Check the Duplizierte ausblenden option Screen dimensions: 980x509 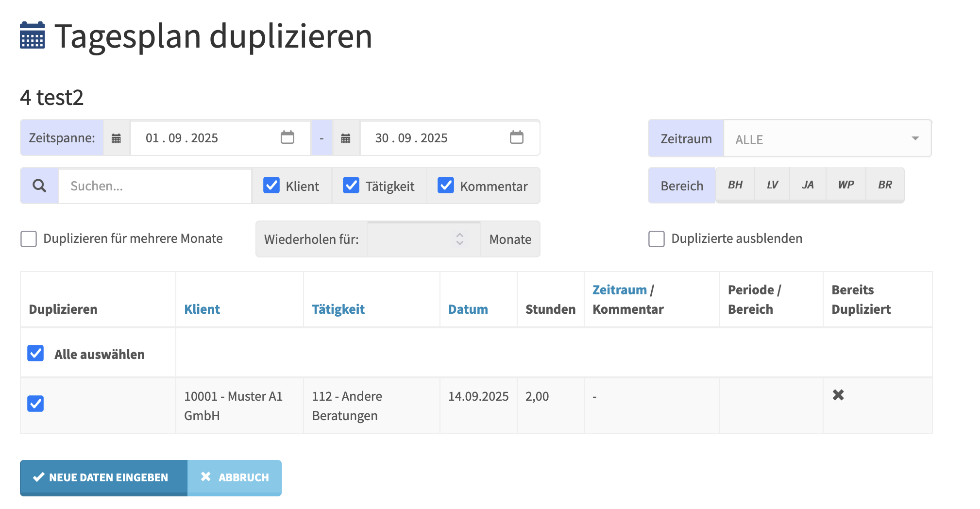pyautogui.click(x=656, y=239)
